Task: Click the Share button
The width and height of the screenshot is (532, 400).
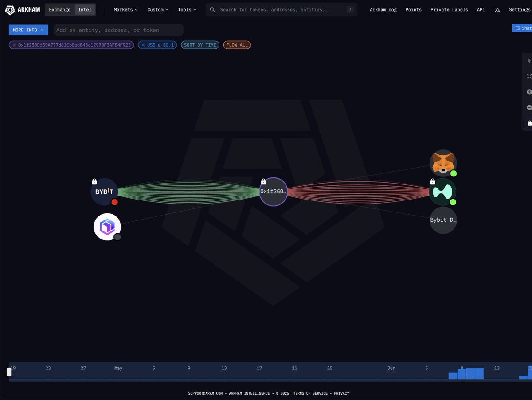Action: [522, 28]
